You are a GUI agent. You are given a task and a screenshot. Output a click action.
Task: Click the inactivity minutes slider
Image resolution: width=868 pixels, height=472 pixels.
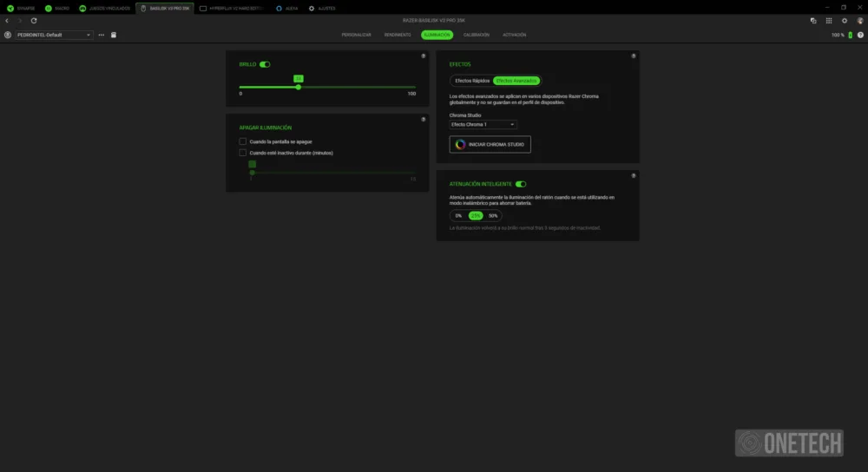click(x=332, y=173)
